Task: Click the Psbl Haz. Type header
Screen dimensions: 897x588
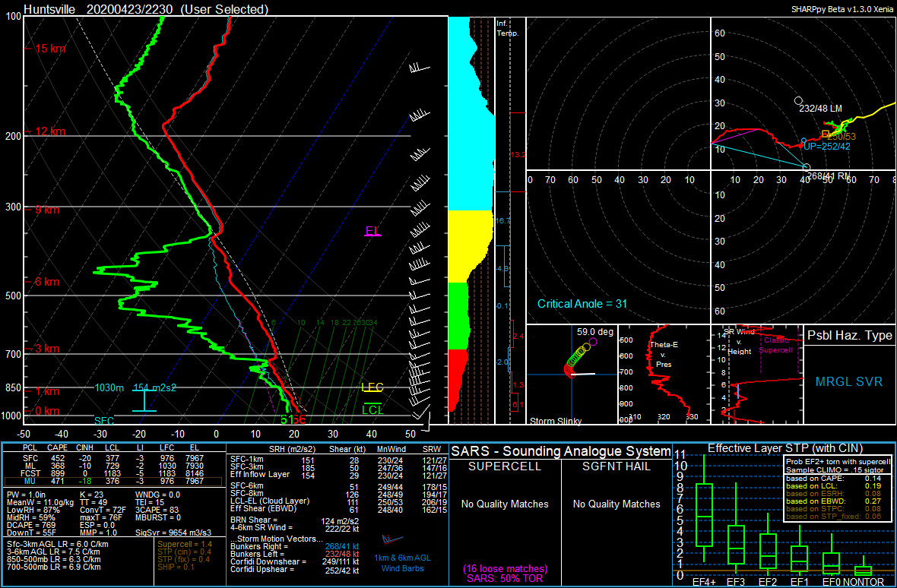Action: click(850, 336)
